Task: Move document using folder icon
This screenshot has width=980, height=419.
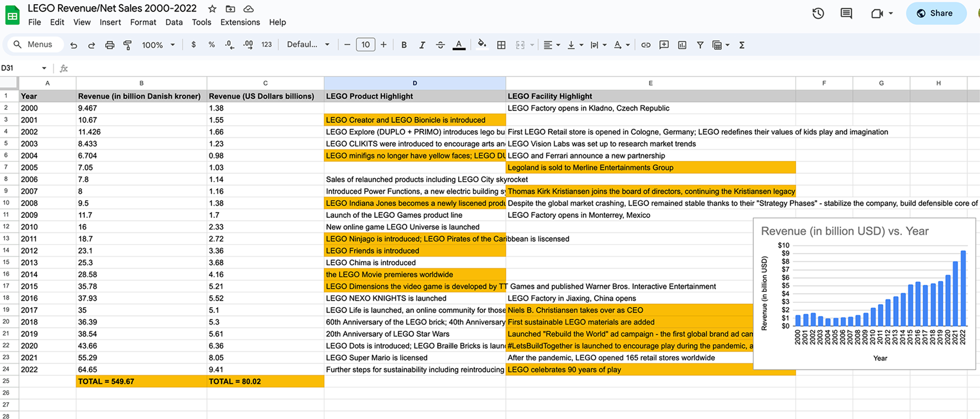Action: click(x=231, y=9)
